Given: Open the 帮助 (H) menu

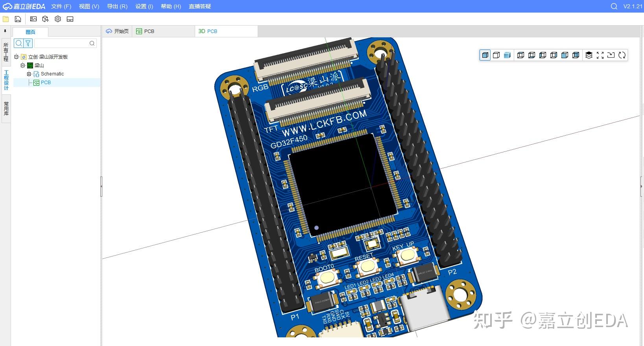Looking at the screenshot, I should pos(171,6).
